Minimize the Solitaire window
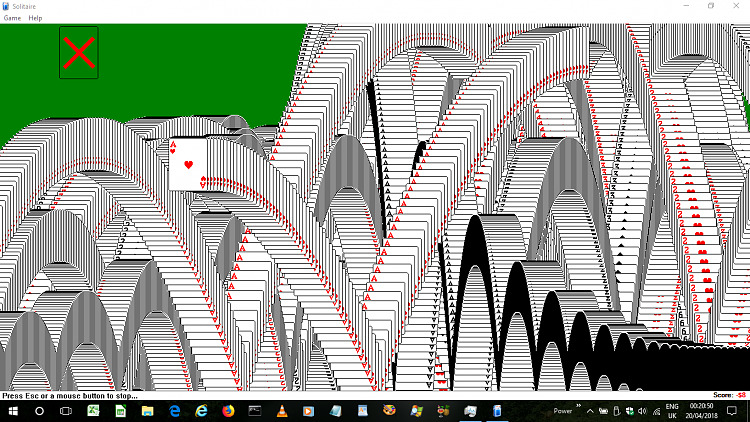This screenshot has width=750, height=422. 686,6
